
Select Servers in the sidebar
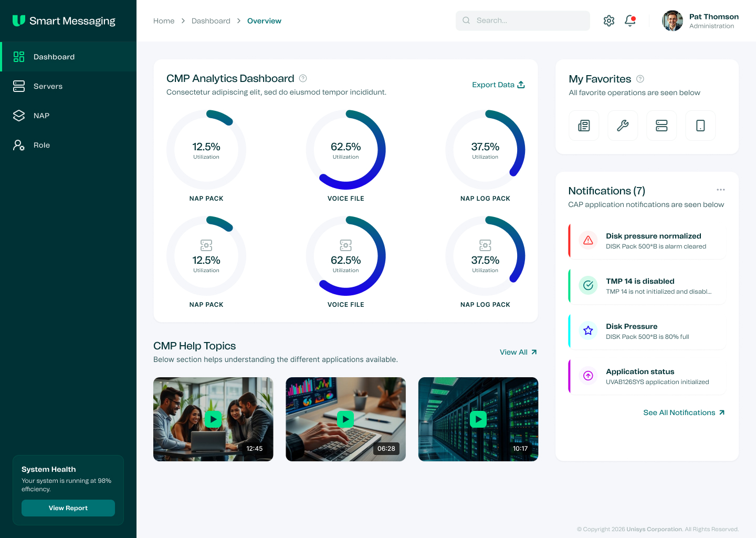[x=48, y=86]
